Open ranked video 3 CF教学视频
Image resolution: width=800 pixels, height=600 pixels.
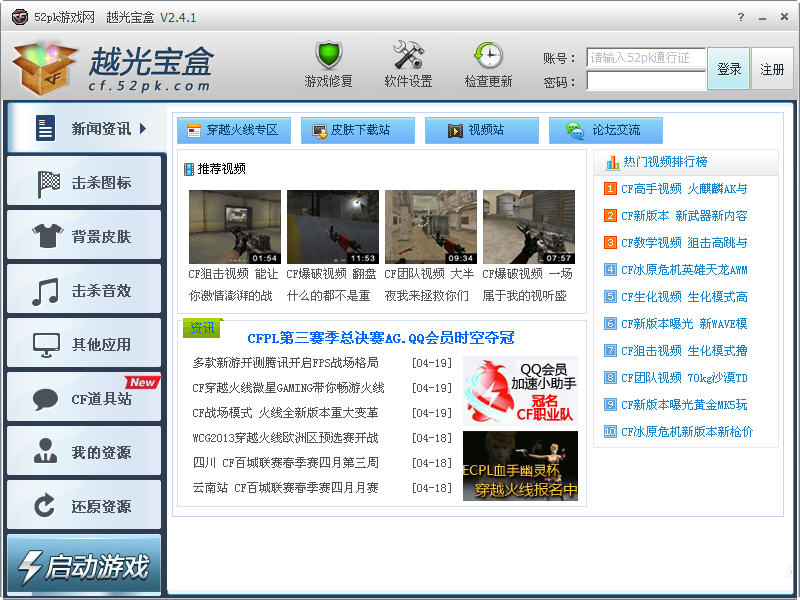point(684,243)
